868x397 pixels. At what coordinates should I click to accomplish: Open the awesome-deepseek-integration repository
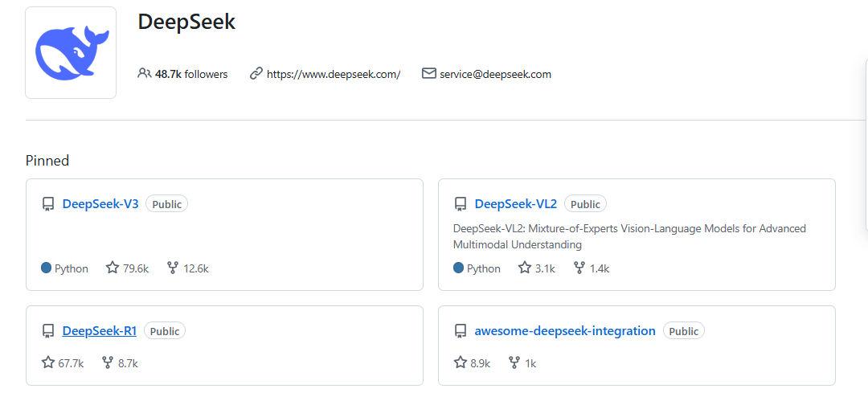tap(565, 331)
